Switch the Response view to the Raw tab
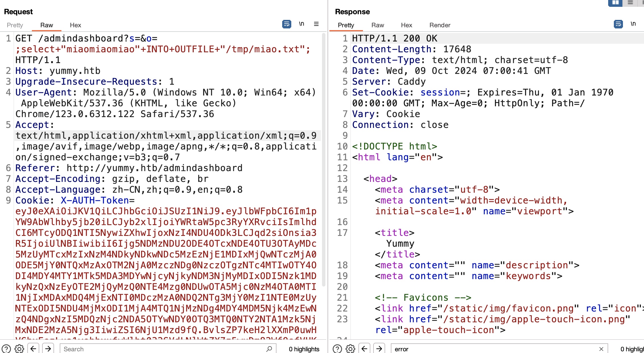The width and height of the screenshot is (644, 353). (377, 25)
